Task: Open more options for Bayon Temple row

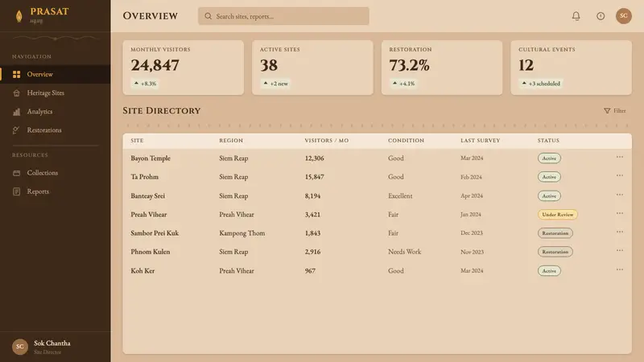Action: pyautogui.click(x=619, y=157)
